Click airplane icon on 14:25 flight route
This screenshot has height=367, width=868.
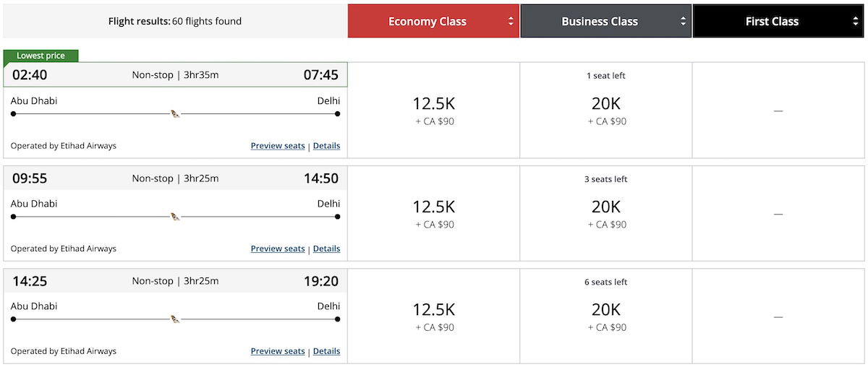[x=175, y=319]
